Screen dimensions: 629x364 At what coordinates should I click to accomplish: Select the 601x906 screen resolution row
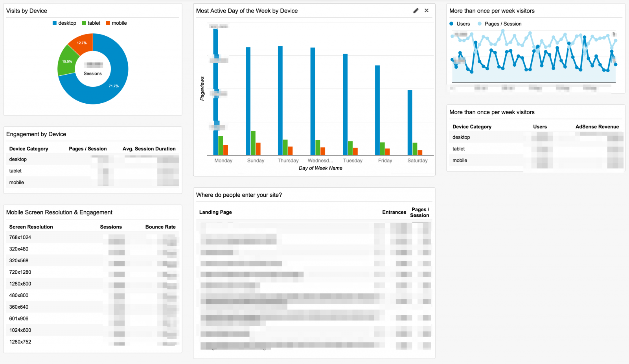(93, 318)
